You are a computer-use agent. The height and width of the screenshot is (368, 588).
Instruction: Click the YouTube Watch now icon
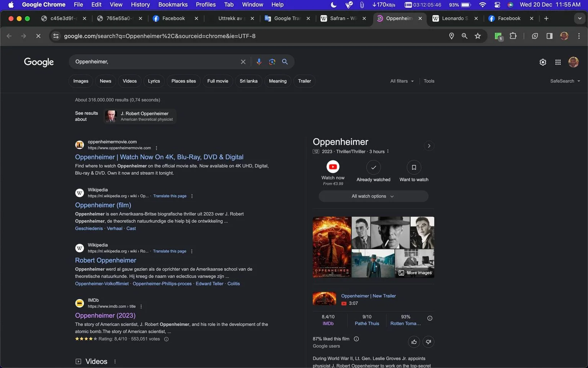[x=333, y=167]
